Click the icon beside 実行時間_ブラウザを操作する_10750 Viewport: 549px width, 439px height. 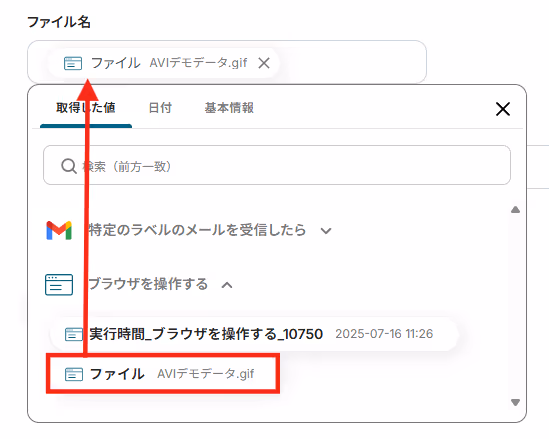[74, 334]
